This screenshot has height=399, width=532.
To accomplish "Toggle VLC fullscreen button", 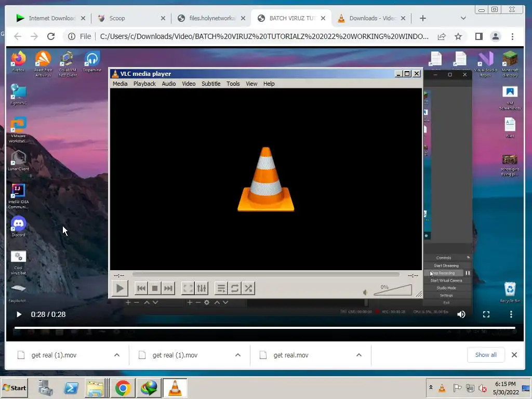I will [x=188, y=288].
